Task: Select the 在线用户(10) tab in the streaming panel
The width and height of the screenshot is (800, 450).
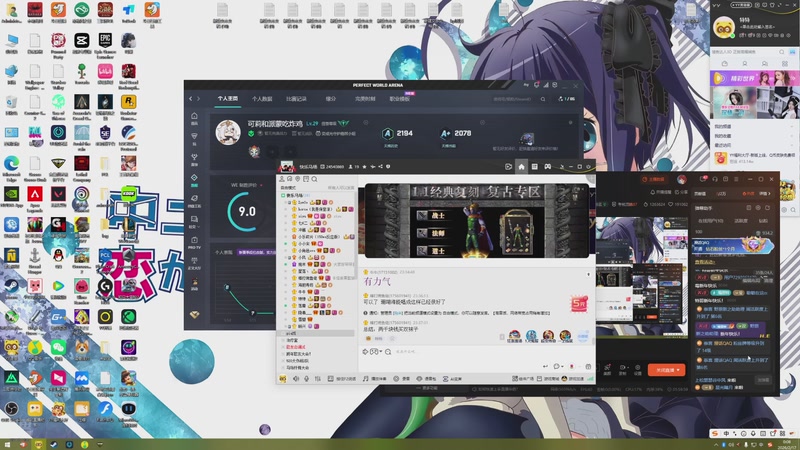Action: [x=710, y=221]
